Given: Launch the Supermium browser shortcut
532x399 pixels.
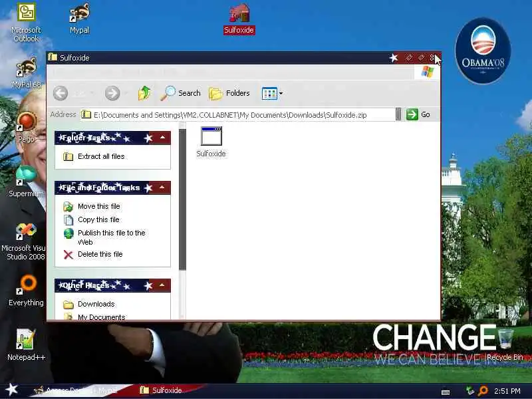Looking at the screenshot, I should click(26, 182).
